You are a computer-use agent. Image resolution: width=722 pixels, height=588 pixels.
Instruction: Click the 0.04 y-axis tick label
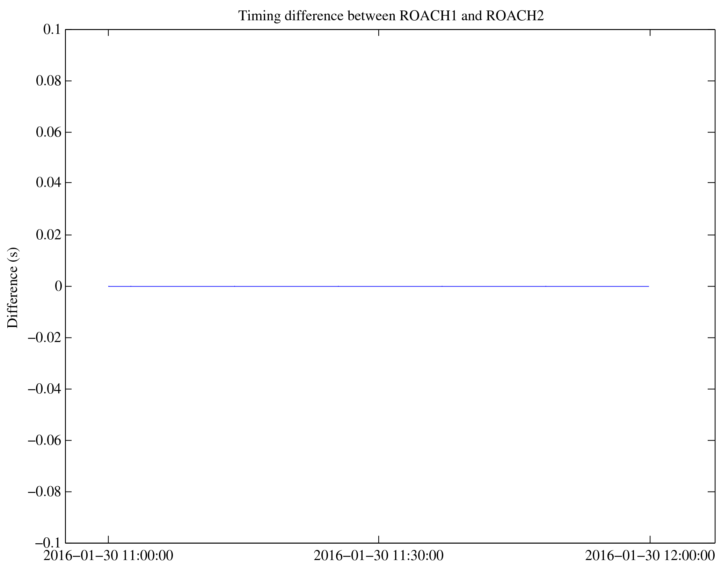pyautogui.click(x=48, y=183)
